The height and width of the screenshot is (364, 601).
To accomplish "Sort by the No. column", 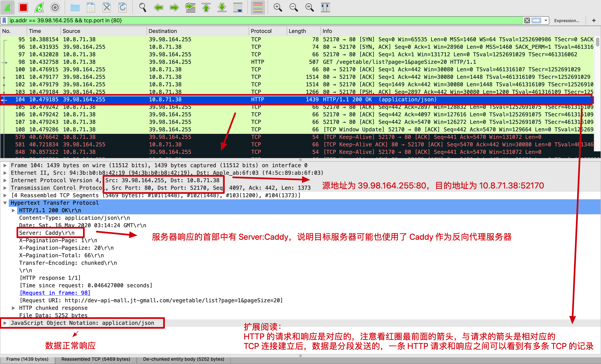I will point(13,31).
